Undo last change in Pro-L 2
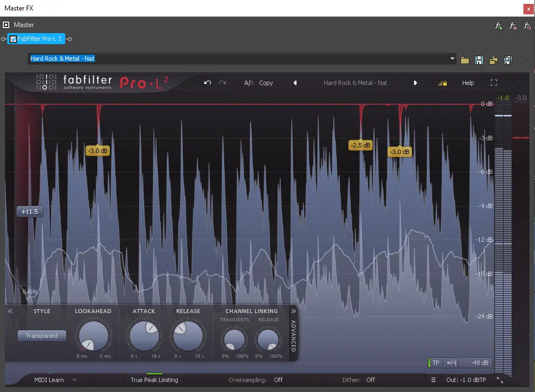This screenshot has width=535, height=392. (x=208, y=83)
